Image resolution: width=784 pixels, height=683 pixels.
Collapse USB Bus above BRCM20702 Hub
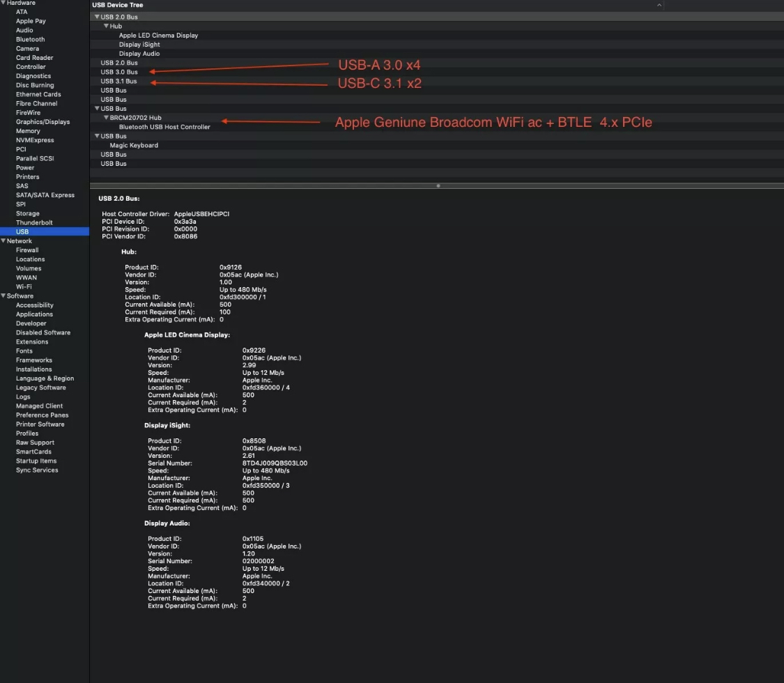97,108
